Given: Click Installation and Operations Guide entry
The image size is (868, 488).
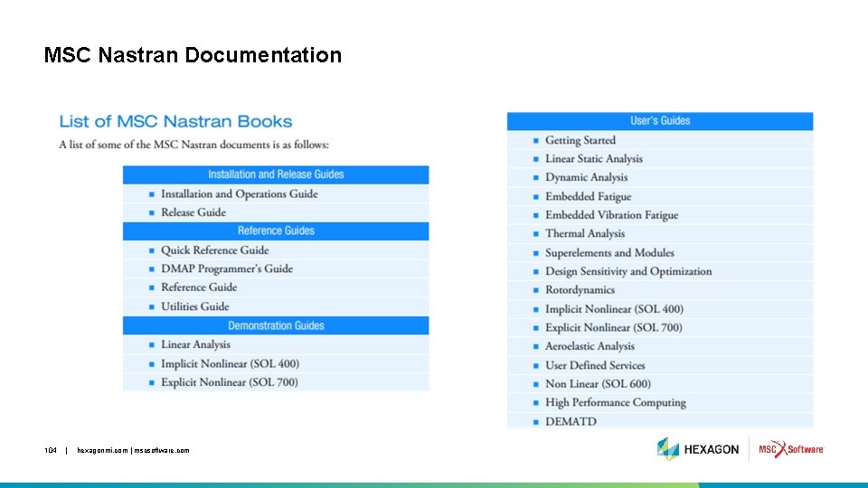Looking at the screenshot, I should tap(239, 193).
